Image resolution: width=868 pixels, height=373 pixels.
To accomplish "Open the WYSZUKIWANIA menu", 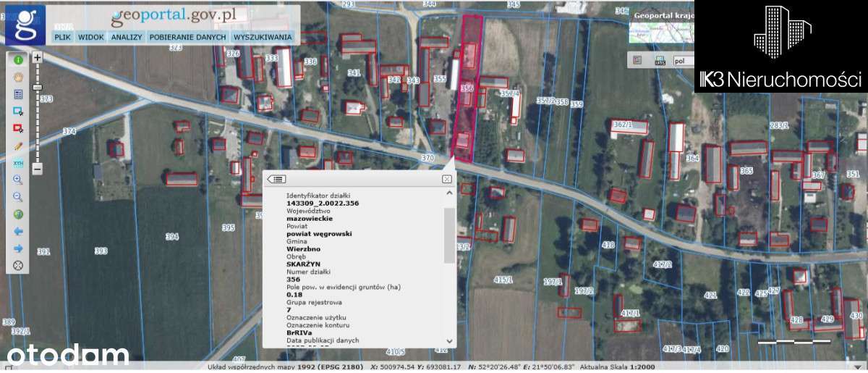I will (x=263, y=37).
